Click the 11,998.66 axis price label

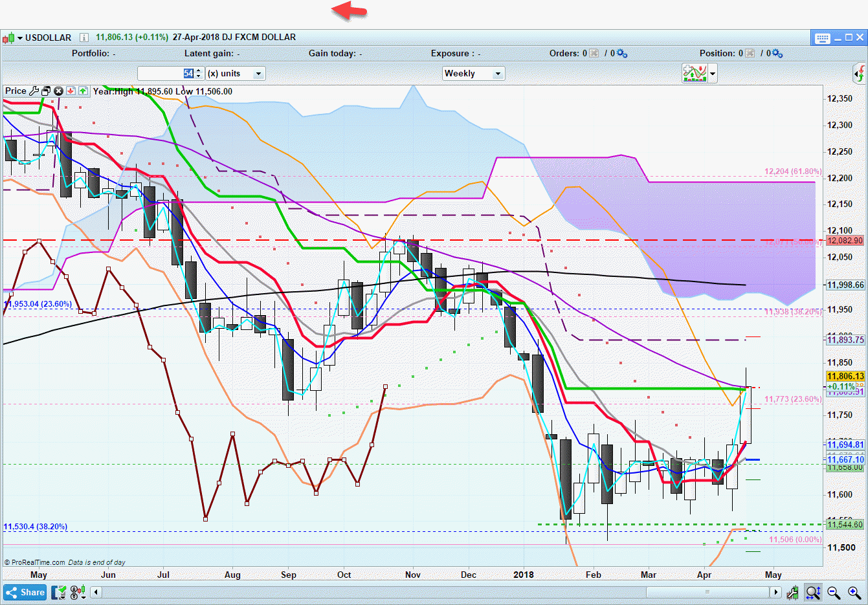pyautogui.click(x=845, y=285)
